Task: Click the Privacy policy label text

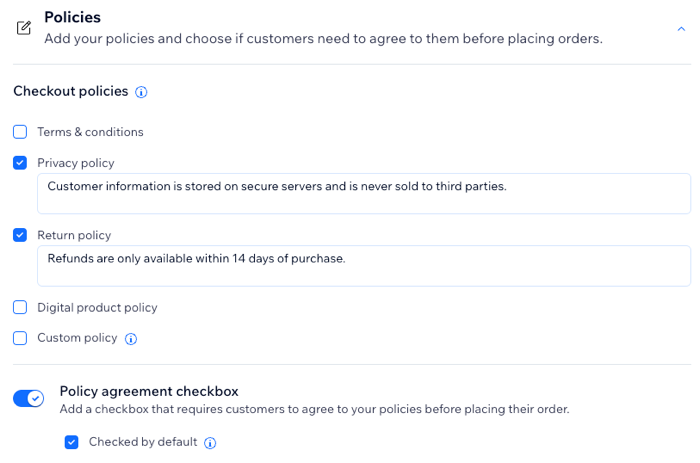Action: (x=76, y=163)
